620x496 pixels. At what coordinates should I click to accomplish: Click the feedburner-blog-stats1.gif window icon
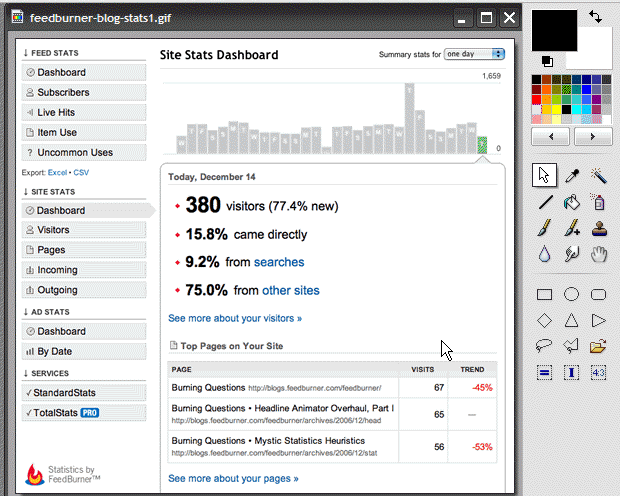coord(17,17)
